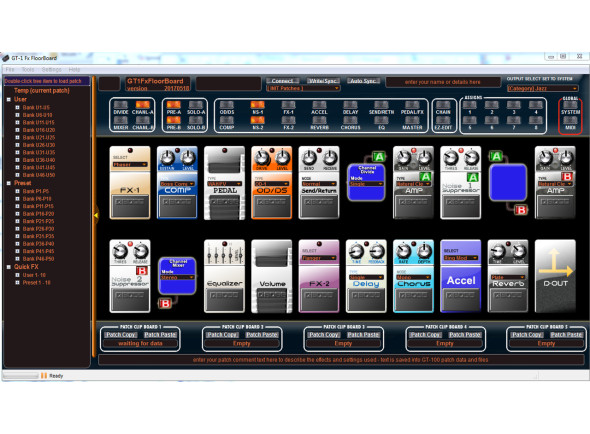This screenshot has height=434, width=590.
Task: Click the COMP LEVEL knob
Action: (x=188, y=157)
